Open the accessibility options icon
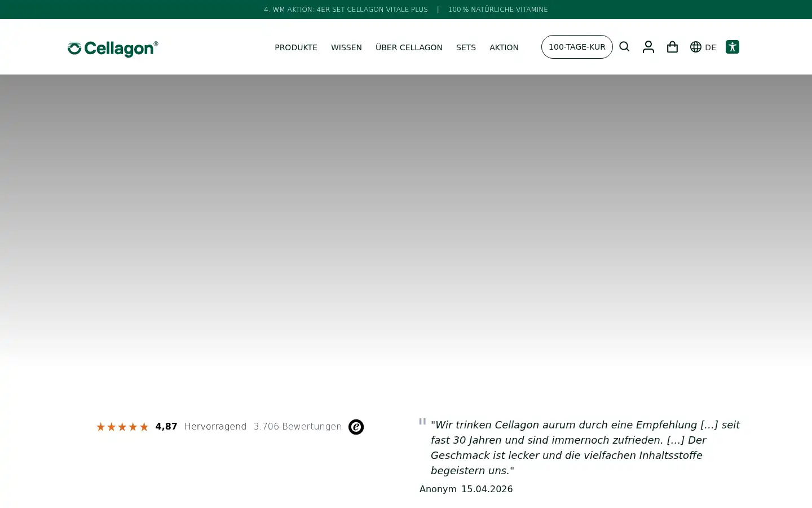The image size is (812, 508). pos(732,47)
